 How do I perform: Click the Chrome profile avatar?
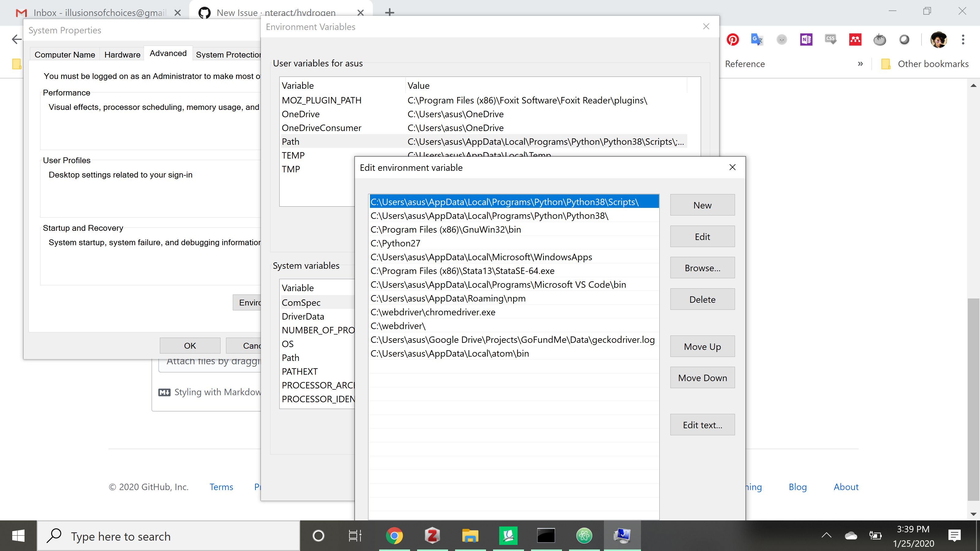pyautogui.click(x=939, y=39)
